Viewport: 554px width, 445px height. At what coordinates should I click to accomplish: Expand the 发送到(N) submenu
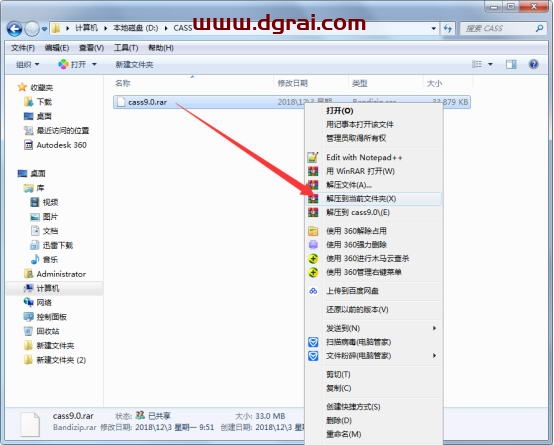tap(374, 328)
